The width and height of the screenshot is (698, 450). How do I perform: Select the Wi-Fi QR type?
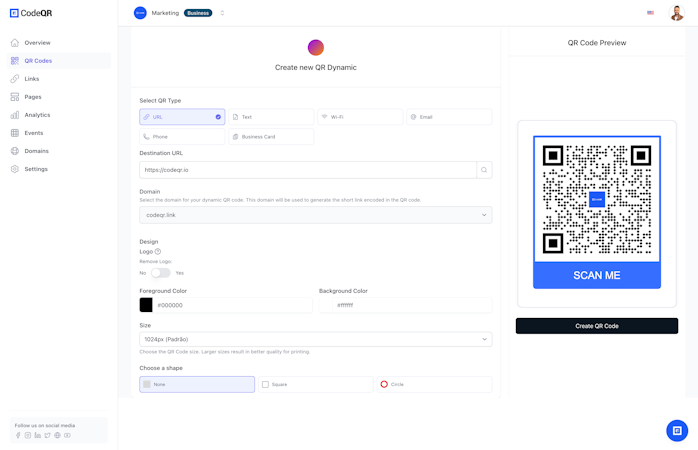[x=360, y=117]
